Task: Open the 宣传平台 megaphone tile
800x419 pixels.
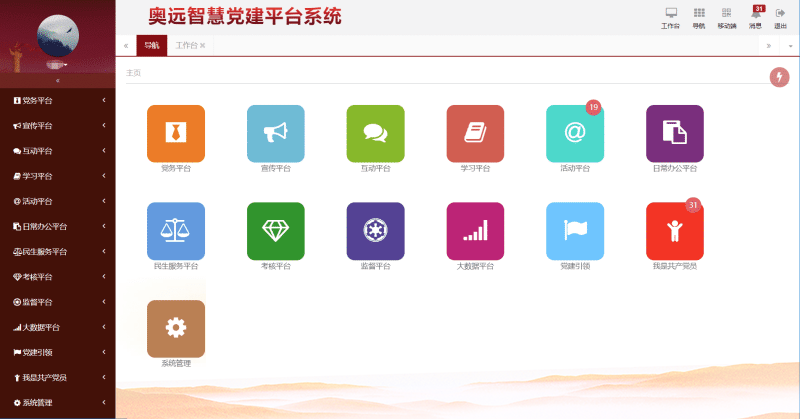Action: 275,133
